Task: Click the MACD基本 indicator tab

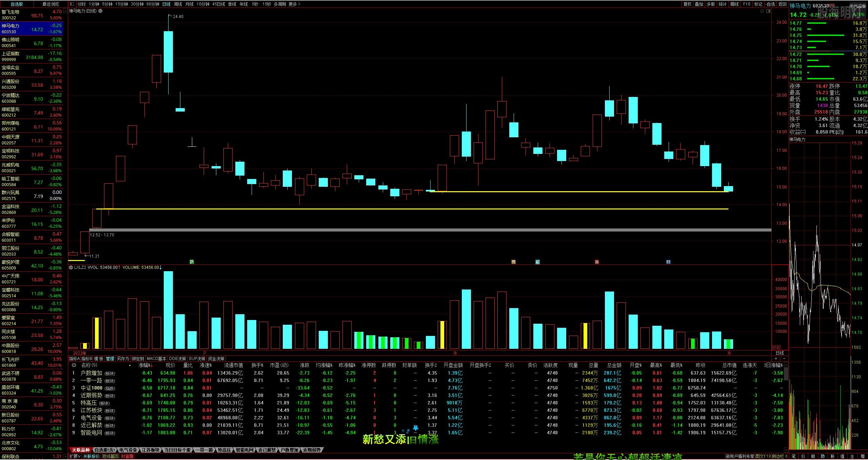Action: [156, 359]
